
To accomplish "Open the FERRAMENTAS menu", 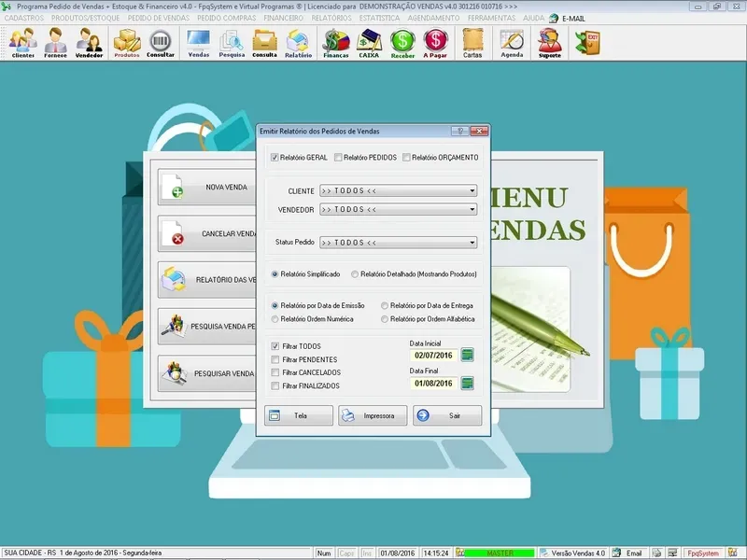I will tap(492, 18).
